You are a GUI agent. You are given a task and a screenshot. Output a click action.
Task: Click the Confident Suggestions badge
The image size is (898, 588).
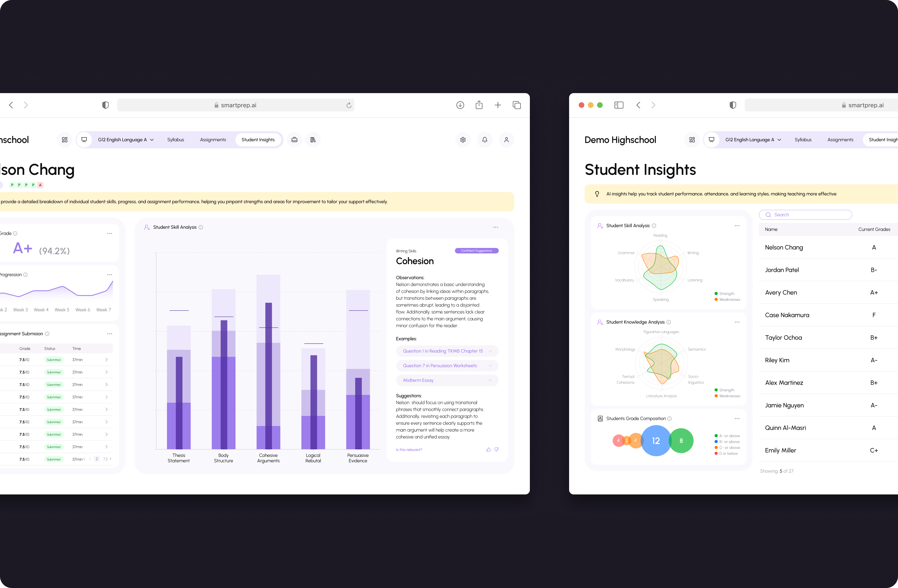coord(476,251)
